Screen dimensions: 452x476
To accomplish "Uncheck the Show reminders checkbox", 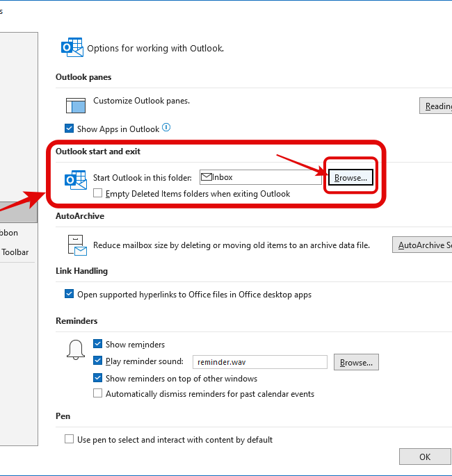I will (x=97, y=344).
